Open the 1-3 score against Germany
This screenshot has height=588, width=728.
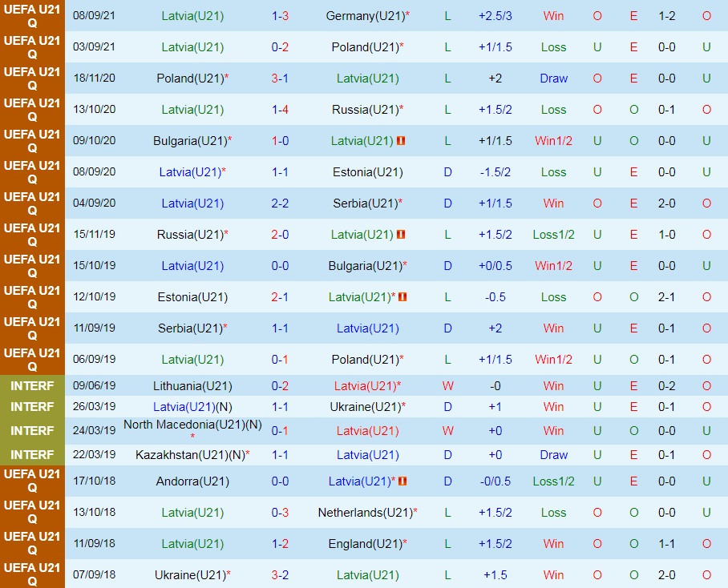click(280, 16)
